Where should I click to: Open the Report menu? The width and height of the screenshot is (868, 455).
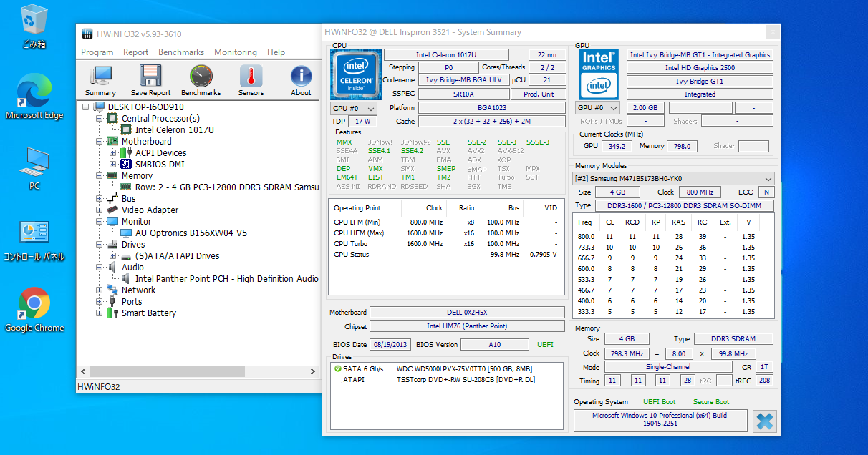(x=135, y=52)
